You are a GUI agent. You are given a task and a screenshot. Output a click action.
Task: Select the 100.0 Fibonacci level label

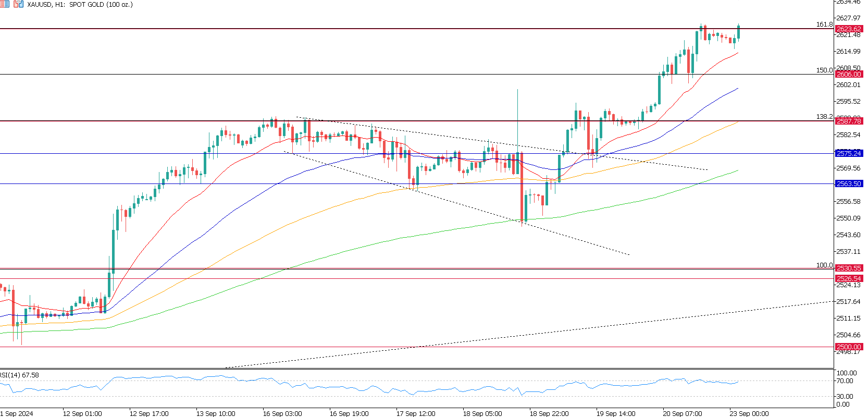pyautogui.click(x=824, y=265)
